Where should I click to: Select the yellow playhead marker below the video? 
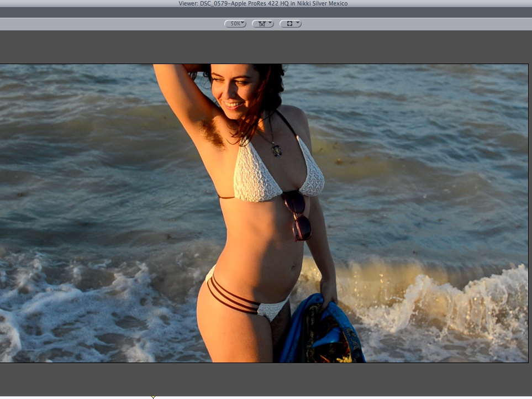click(x=153, y=397)
